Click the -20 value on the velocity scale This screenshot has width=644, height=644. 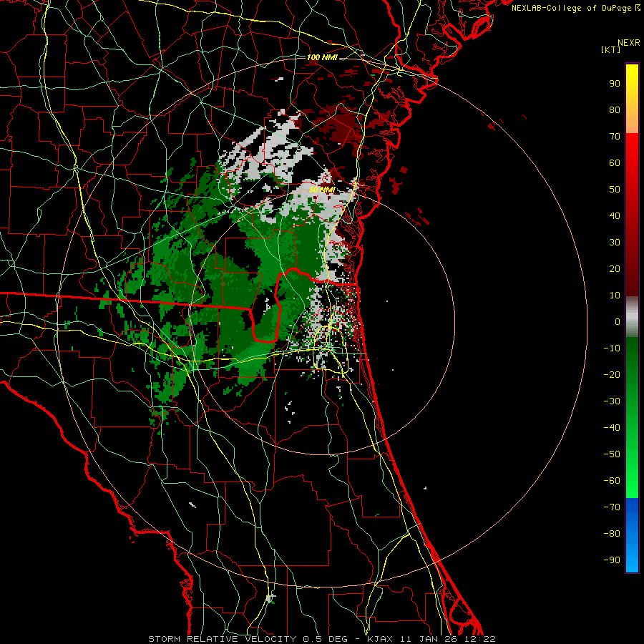(612, 375)
